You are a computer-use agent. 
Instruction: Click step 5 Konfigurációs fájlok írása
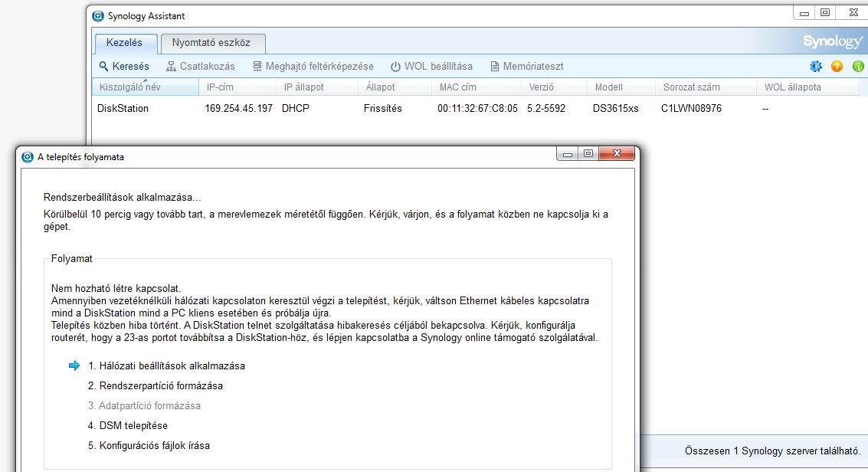(149, 445)
